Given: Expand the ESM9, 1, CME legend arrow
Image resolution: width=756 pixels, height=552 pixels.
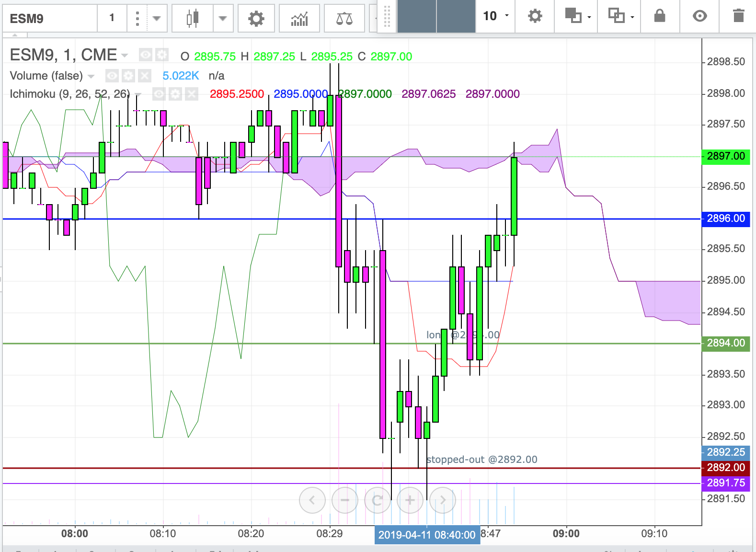Looking at the screenshot, I should (125, 56).
